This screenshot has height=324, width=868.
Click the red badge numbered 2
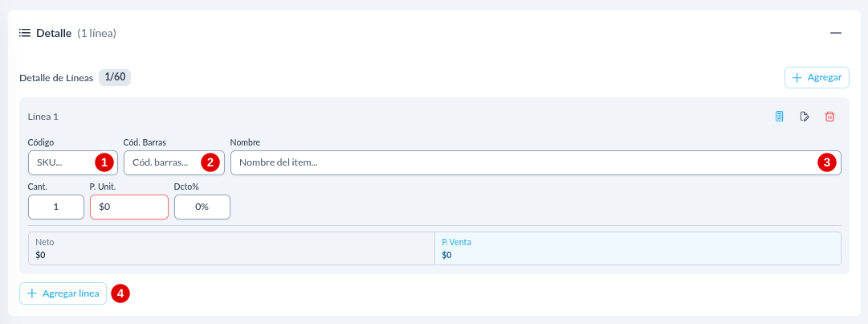pos(210,162)
